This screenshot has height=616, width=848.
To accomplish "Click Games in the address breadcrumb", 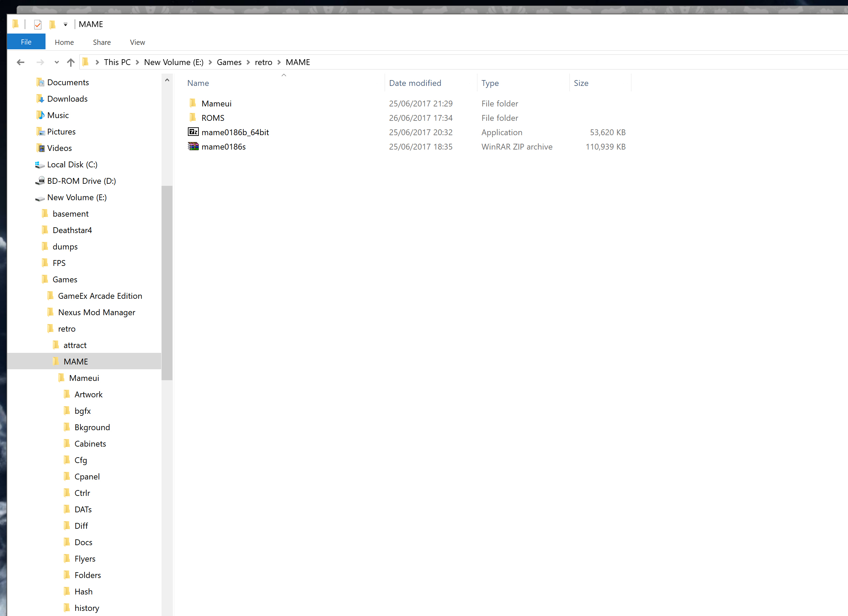I will coord(229,62).
